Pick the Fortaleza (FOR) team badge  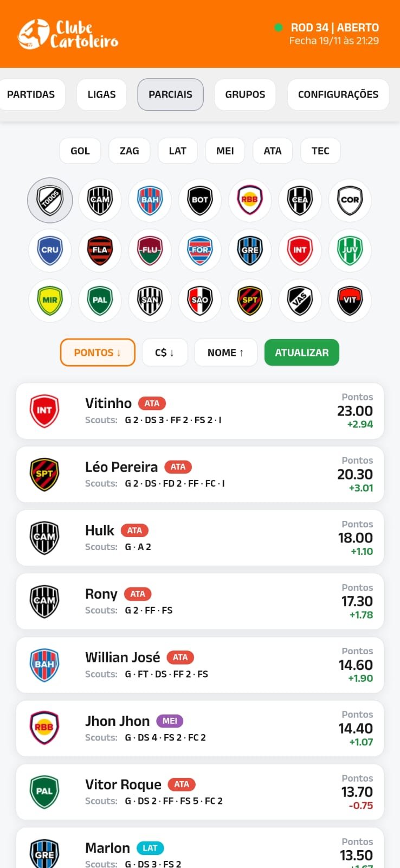pos(200,250)
